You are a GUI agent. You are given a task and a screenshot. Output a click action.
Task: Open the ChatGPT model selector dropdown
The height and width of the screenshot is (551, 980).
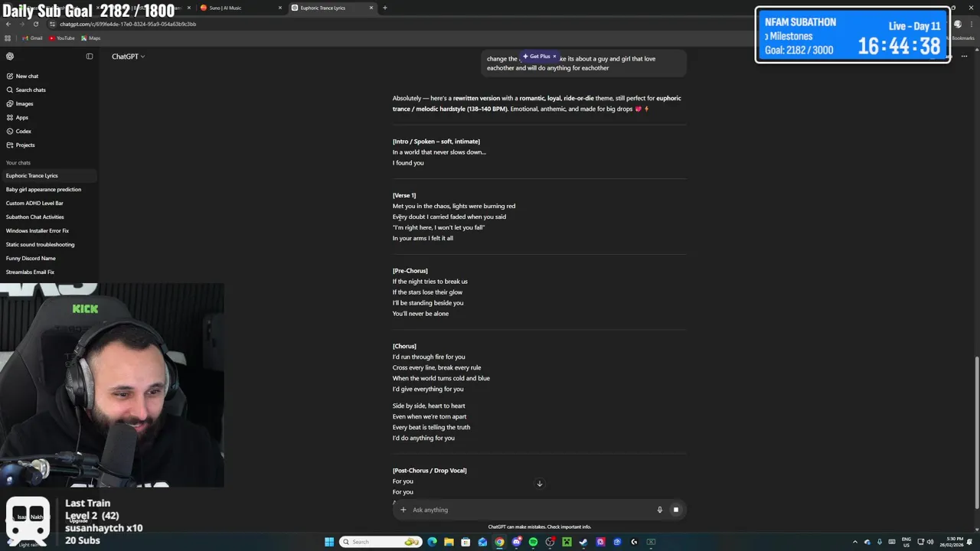[x=128, y=57]
